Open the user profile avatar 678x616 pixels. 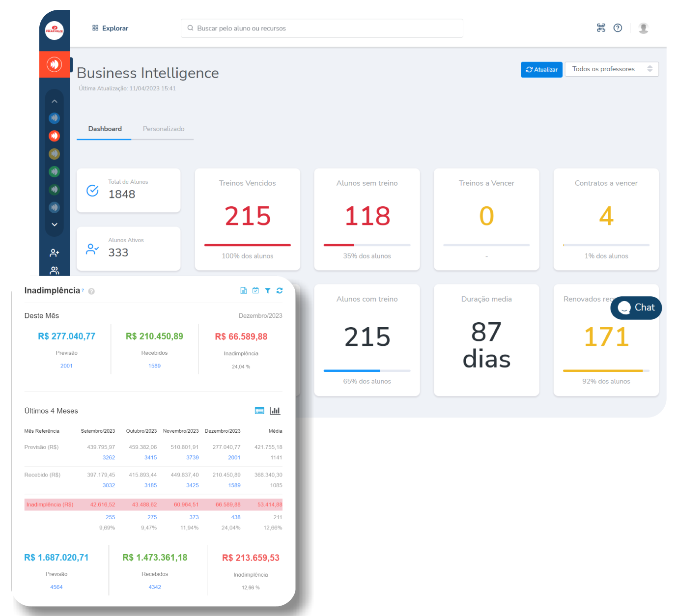pos(643,28)
